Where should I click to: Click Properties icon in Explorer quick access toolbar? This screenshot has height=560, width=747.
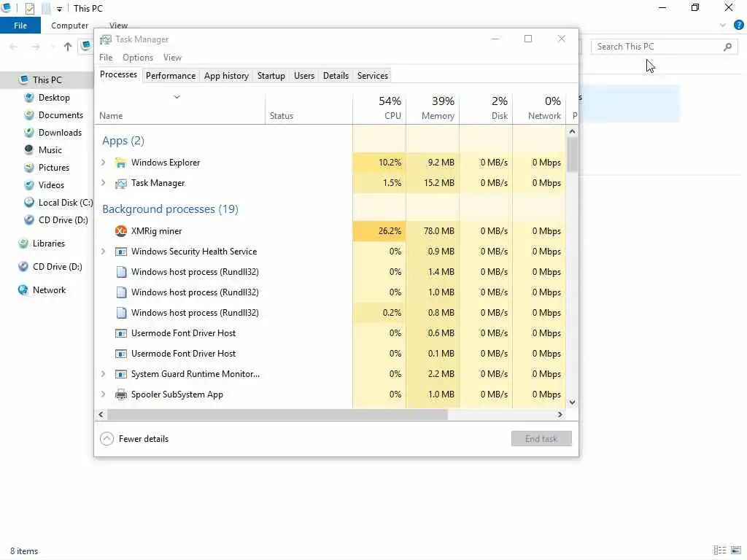tap(29, 9)
